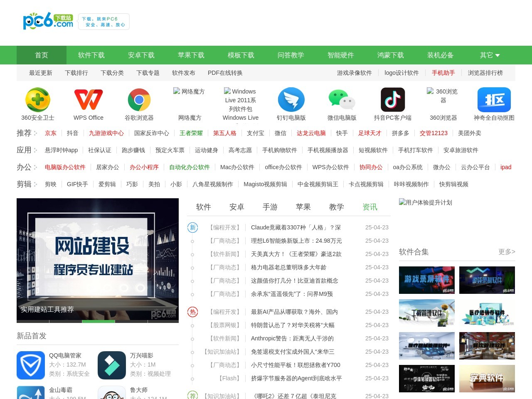Click the 网站建设 carousel banner
This screenshot has height=399, width=532.
point(98,260)
